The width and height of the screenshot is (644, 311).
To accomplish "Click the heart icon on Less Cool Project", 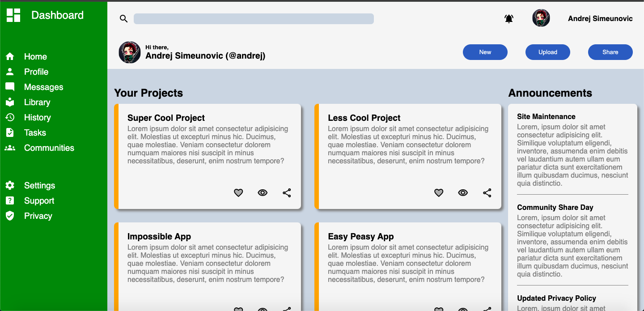I will (439, 193).
